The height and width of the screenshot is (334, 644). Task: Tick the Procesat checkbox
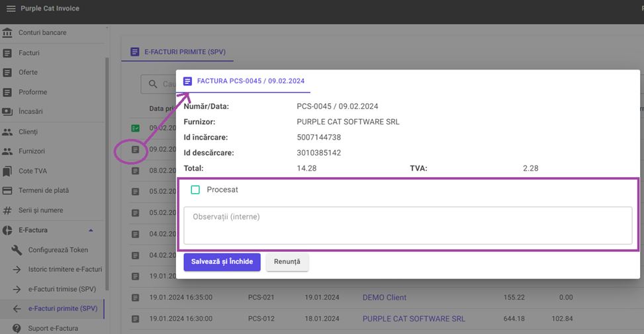tap(195, 190)
